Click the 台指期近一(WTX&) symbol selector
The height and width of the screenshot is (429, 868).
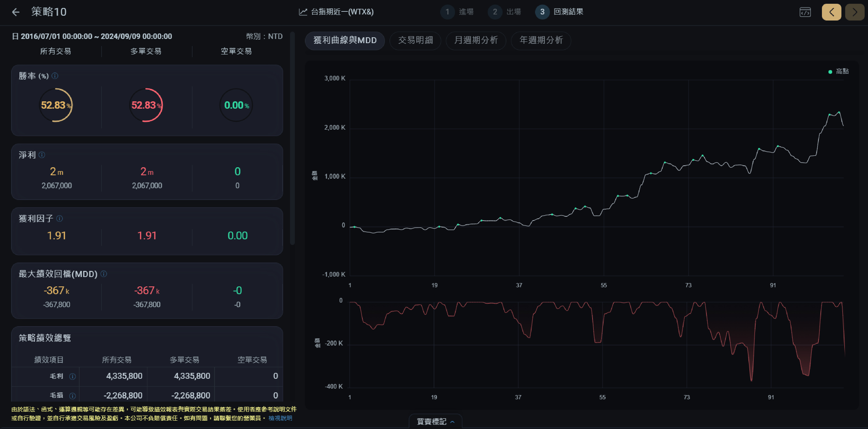(336, 12)
